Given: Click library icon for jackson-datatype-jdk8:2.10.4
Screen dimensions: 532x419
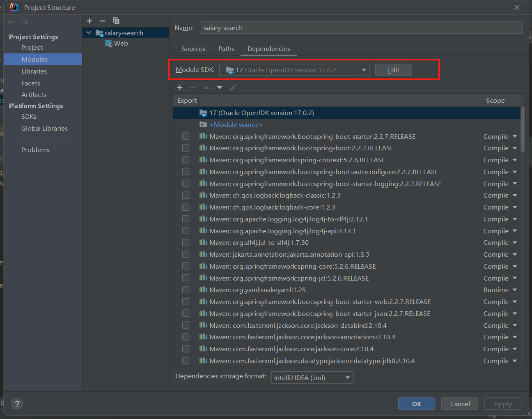Looking at the screenshot, I should (x=203, y=361).
